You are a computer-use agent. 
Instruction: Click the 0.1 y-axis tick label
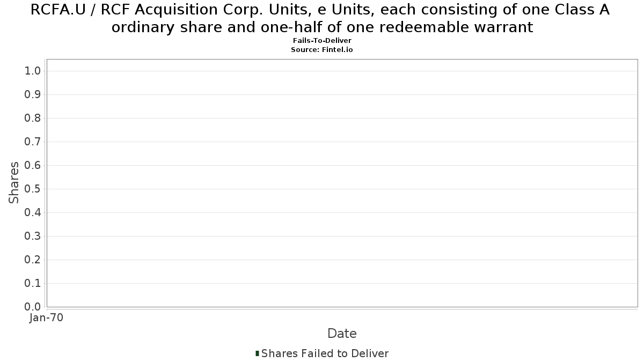tap(33, 283)
